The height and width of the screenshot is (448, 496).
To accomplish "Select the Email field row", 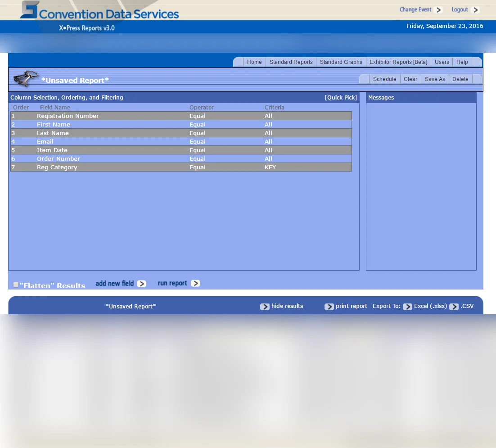I will tap(181, 142).
